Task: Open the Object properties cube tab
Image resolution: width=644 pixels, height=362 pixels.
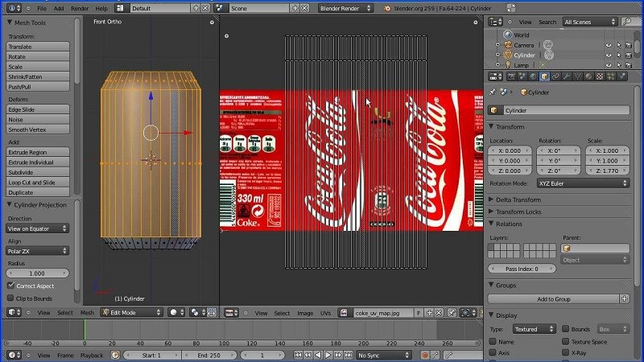Action: click(544, 76)
